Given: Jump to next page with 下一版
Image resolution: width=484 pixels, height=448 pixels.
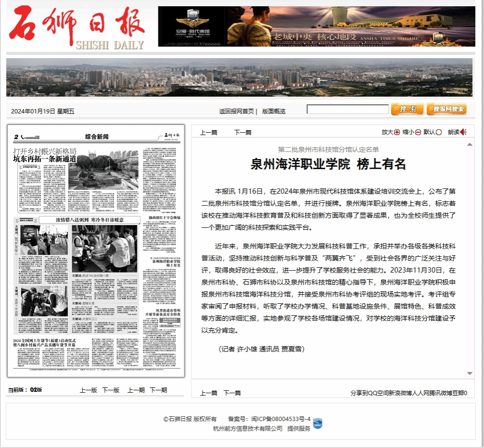Looking at the screenshot, I should coord(111,390).
